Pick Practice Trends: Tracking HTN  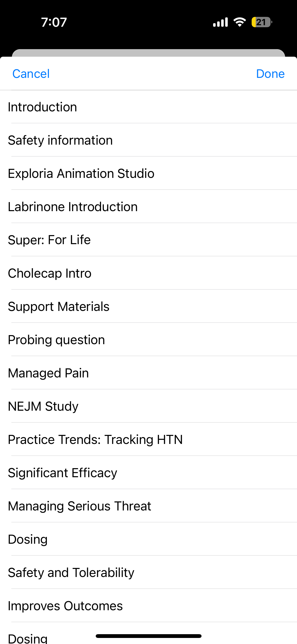click(95, 440)
